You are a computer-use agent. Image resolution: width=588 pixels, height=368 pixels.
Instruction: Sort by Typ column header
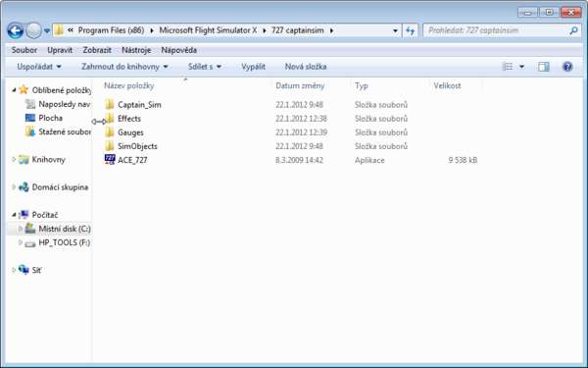[362, 86]
